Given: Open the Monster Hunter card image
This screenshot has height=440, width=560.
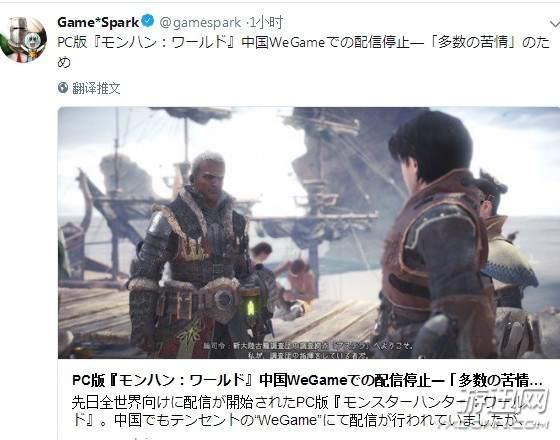Looking at the screenshot, I should [x=309, y=232].
